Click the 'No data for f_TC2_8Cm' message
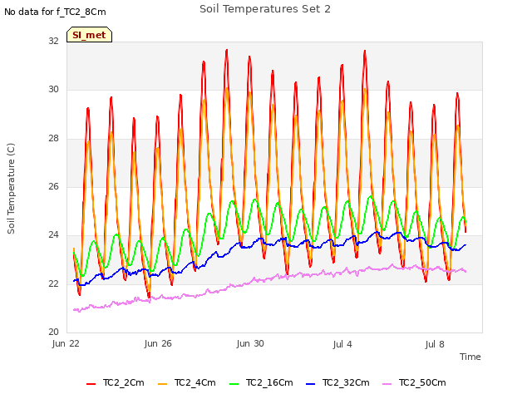This screenshot has height=399, width=532. 55,12
